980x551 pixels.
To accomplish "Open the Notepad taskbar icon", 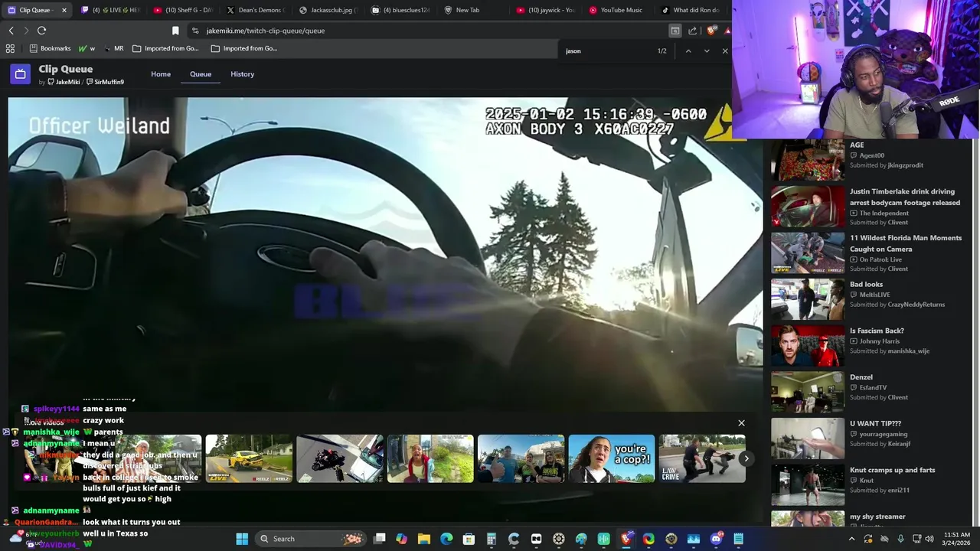I will 738,539.
